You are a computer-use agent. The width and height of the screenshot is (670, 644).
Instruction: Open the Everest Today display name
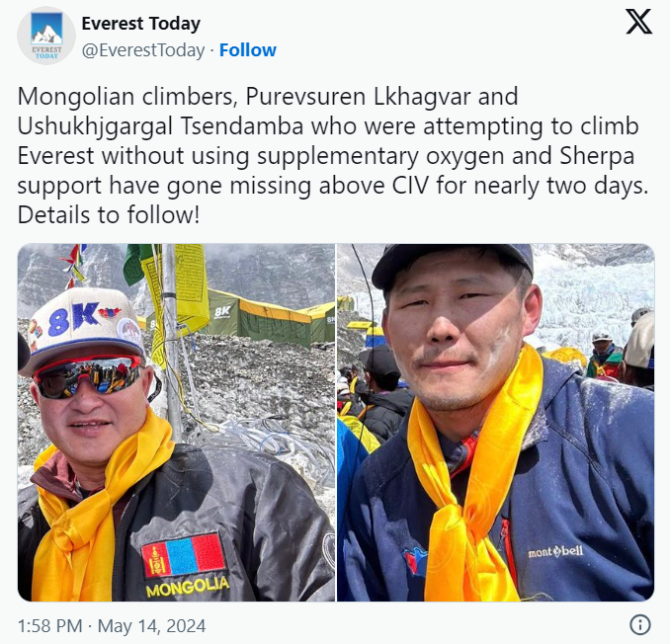pyautogui.click(x=141, y=24)
